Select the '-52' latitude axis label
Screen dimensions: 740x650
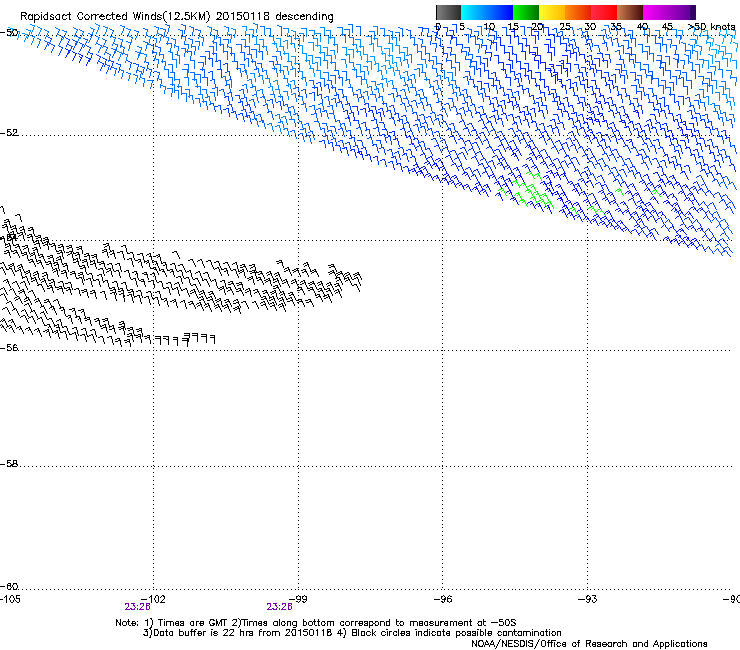click(9, 133)
